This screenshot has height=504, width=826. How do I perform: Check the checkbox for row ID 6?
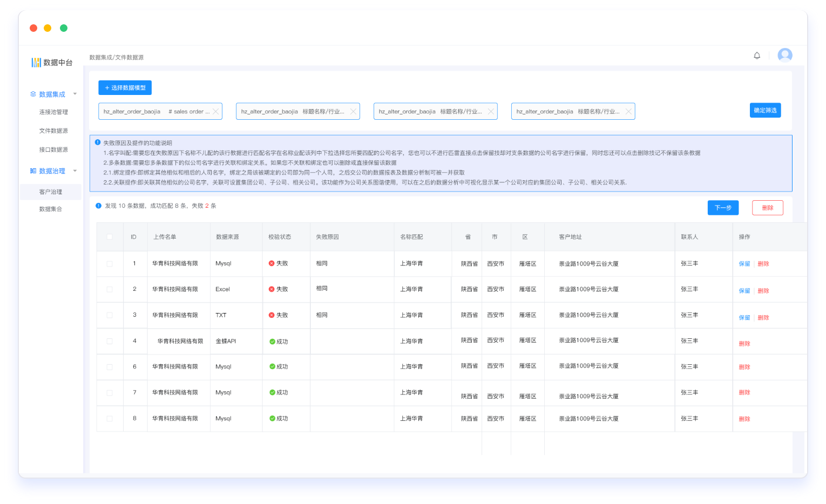(x=110, y=367)
